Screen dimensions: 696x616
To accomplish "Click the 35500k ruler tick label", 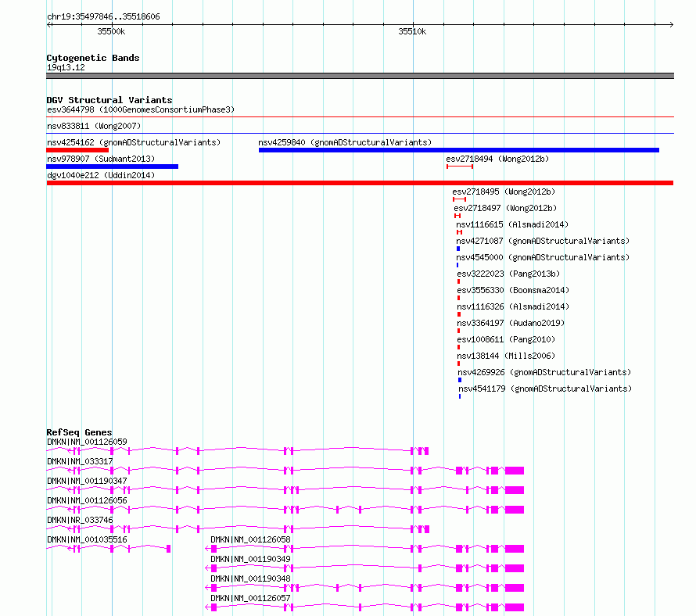I will [111, 31].
